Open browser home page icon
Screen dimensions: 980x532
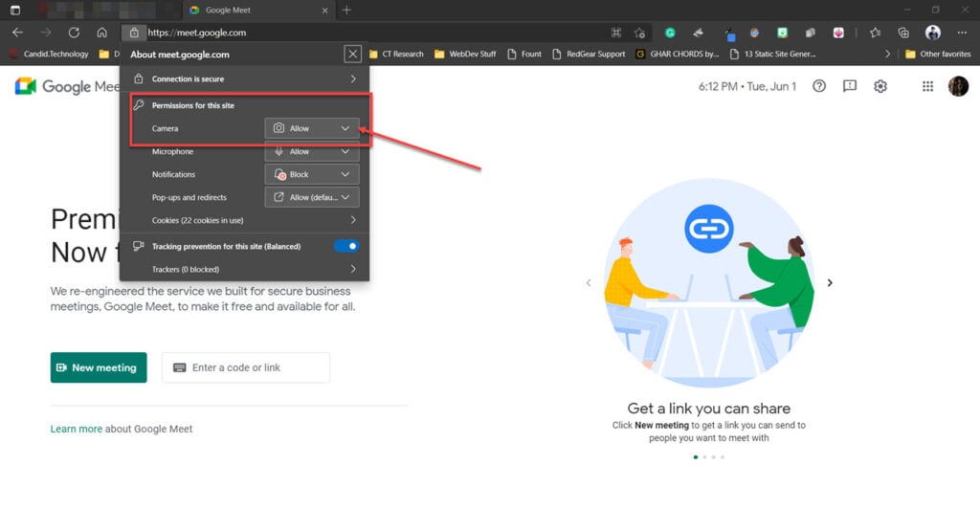click(x=101, y=33)
